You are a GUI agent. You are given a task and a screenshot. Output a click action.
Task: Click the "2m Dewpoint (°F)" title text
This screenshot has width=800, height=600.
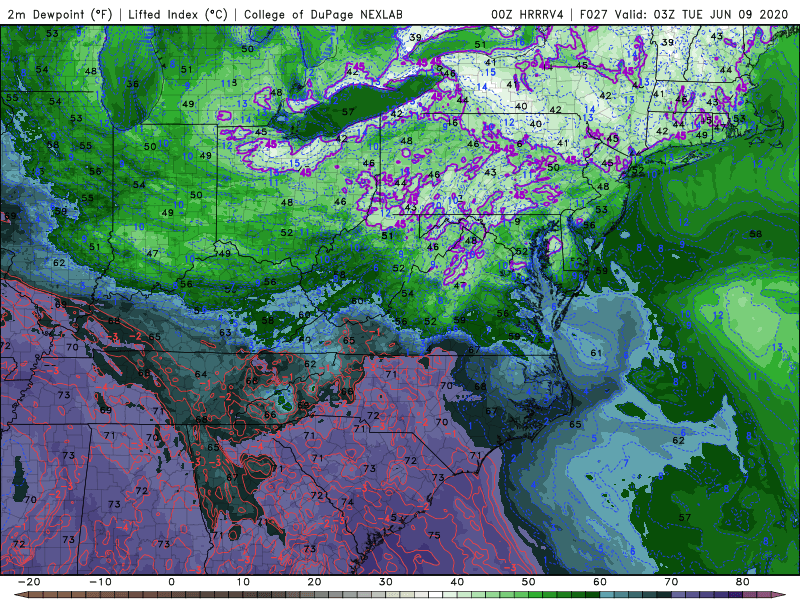click(x=59, y=14)
